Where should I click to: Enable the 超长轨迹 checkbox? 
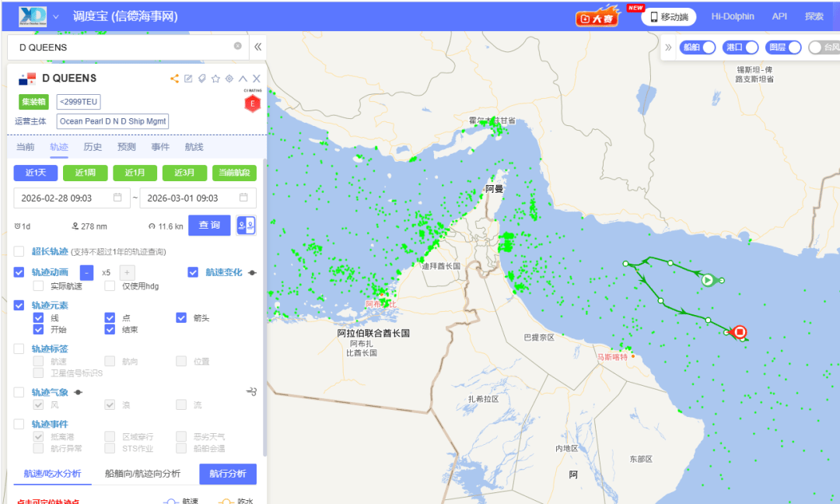pyautogui.click(x=19, y=251)
